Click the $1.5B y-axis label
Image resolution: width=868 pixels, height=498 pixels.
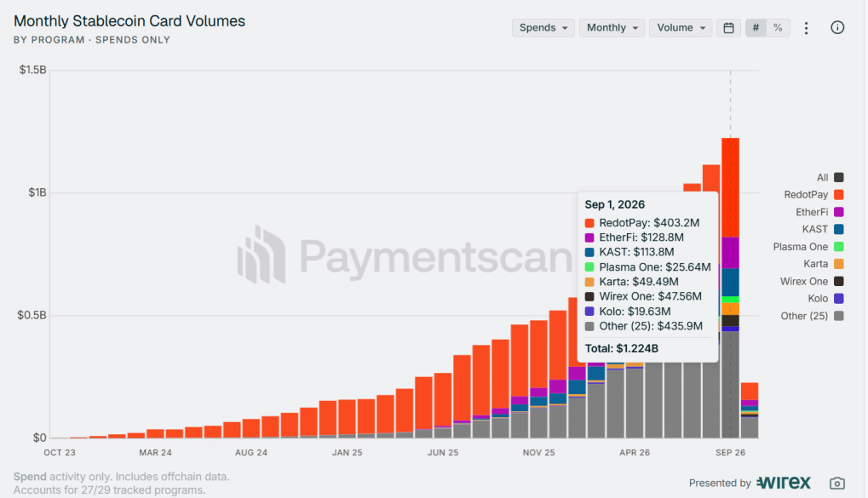click(x=32, y=70)
